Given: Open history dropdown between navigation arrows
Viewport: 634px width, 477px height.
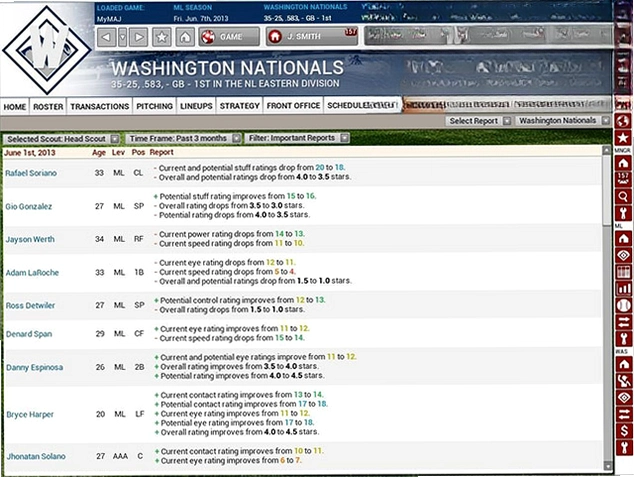Looking at the screenshot, I should [123, 37].
